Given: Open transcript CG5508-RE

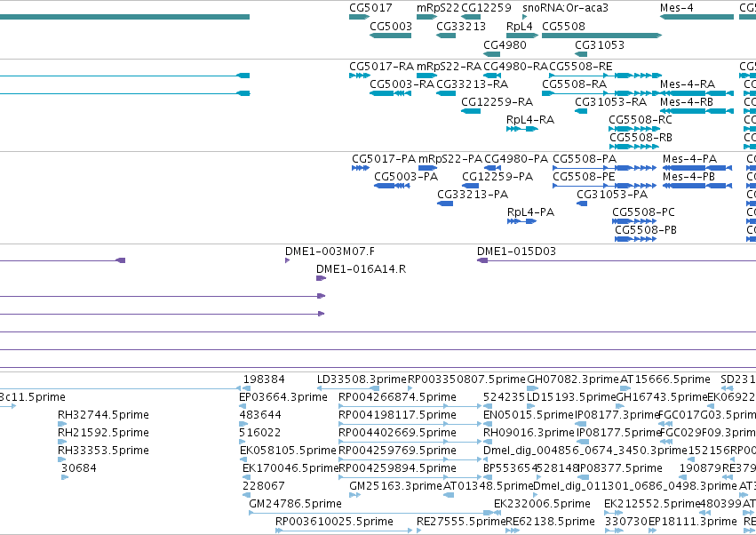Looking at the screenshot, I should point(580,66).
